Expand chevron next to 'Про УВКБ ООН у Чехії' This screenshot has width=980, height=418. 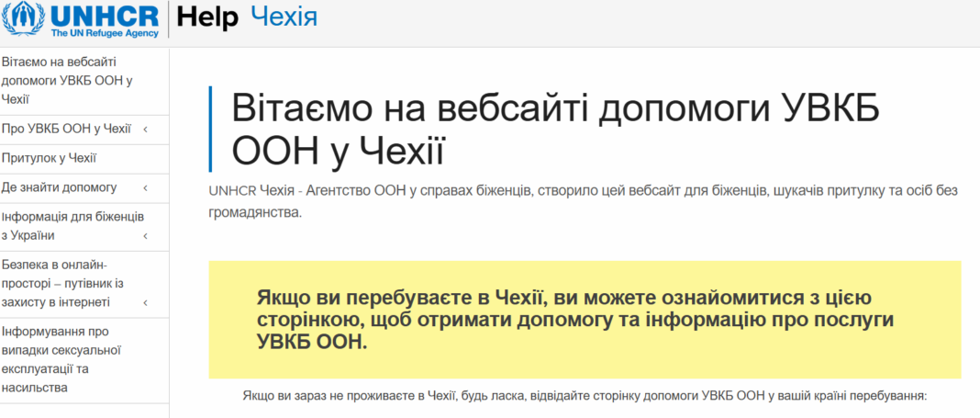(x=145, y=130)
